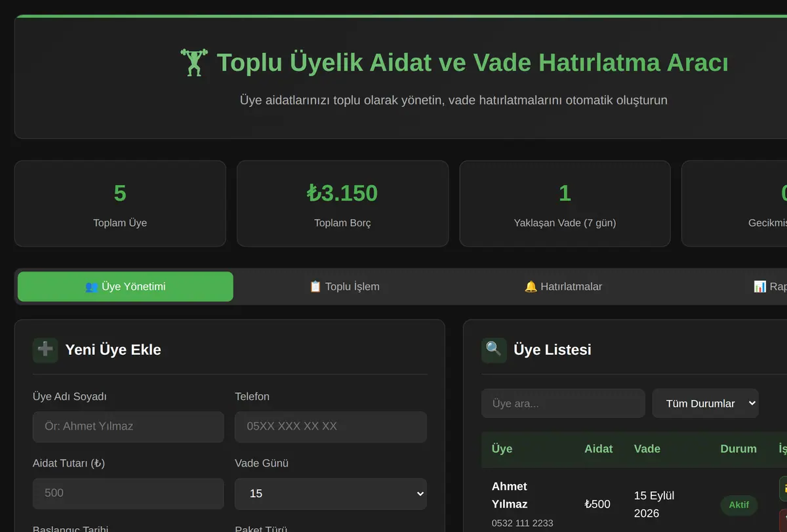The width and height of the screenshot is (787, 532).
Task: Click the plus icon beside Yeni Üye Ekle
Action: tap(45, 350)
